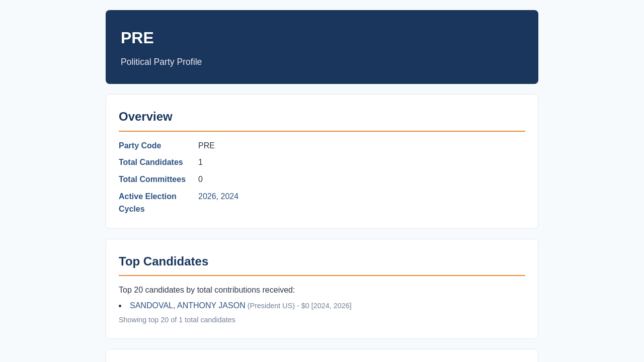Click the Showing top 20 of 1 note
644x362 pixels.
point(177,320)
